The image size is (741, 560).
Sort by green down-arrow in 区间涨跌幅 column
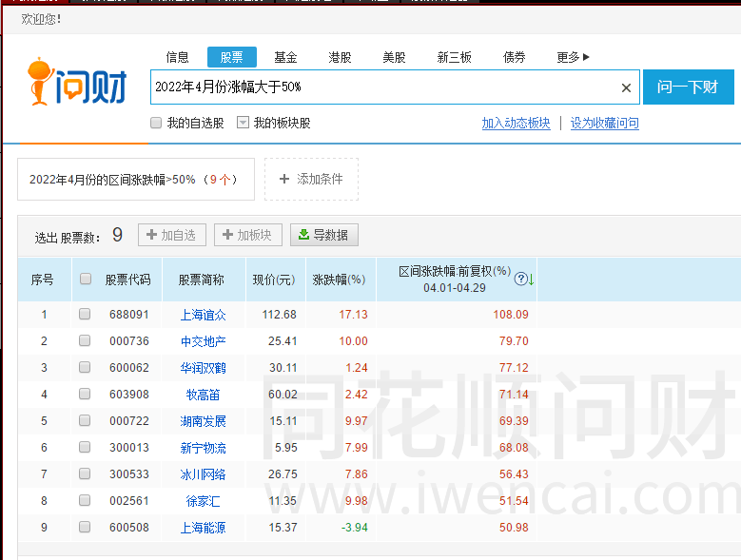[531, 280]
